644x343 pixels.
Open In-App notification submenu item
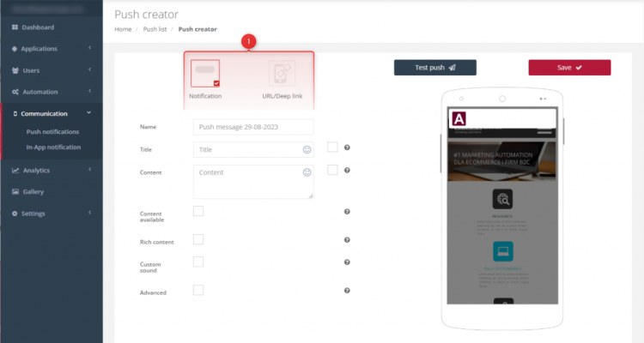(53, 147)
